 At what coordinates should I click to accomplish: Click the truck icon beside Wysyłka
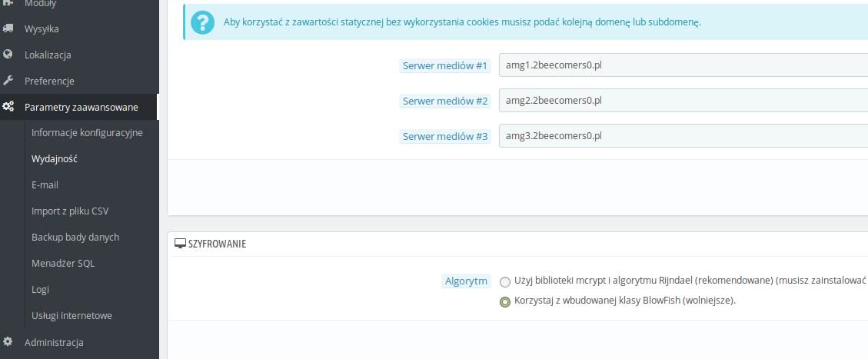point(8,28)
